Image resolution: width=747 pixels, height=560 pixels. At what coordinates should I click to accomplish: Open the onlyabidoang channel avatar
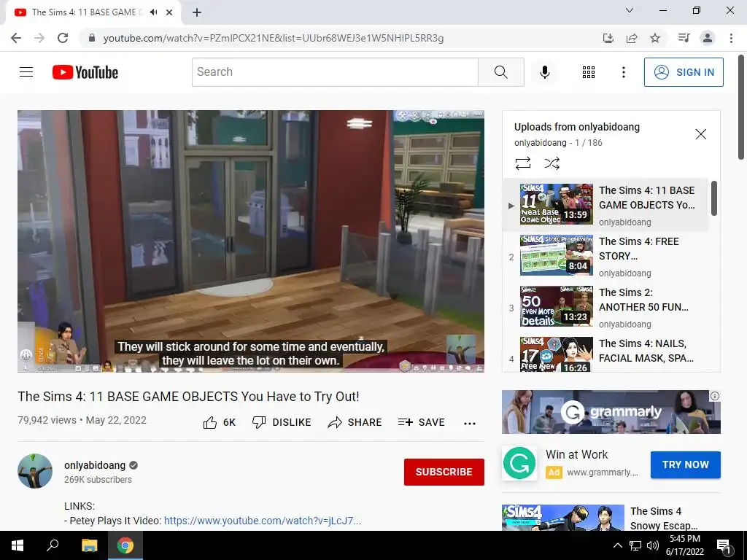click(35, 471)
